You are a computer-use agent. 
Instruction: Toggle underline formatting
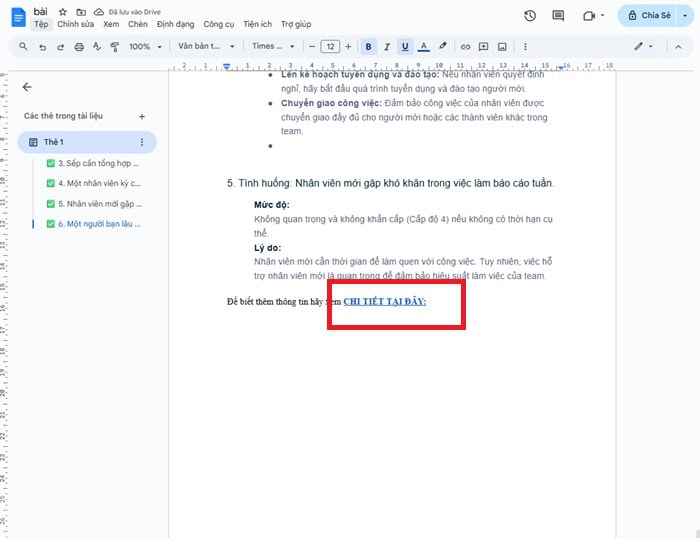405,46
